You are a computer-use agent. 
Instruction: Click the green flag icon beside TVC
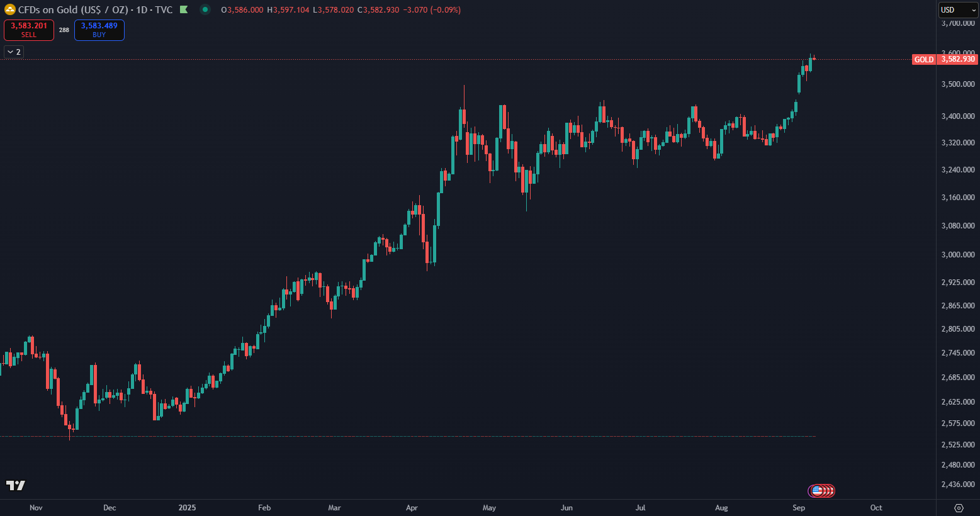(184, 10)
